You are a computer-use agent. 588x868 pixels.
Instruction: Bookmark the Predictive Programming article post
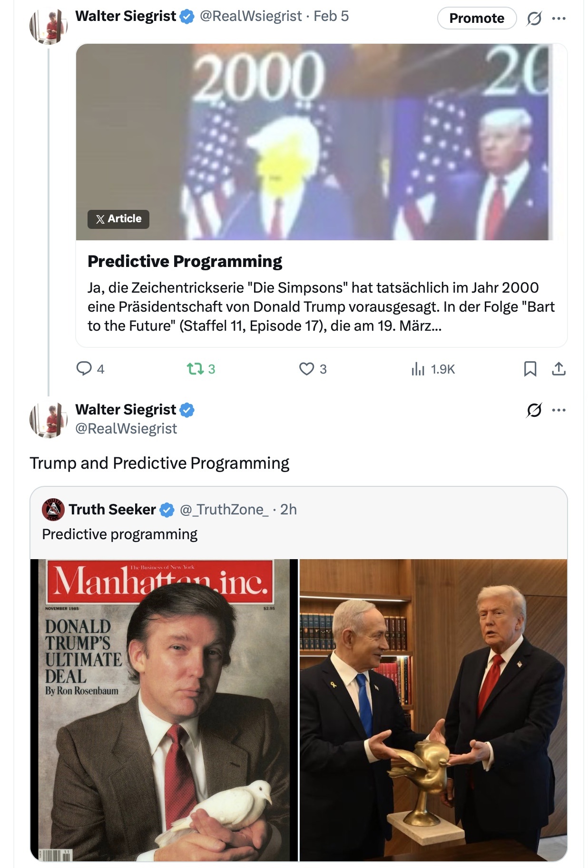click(530, 369)
